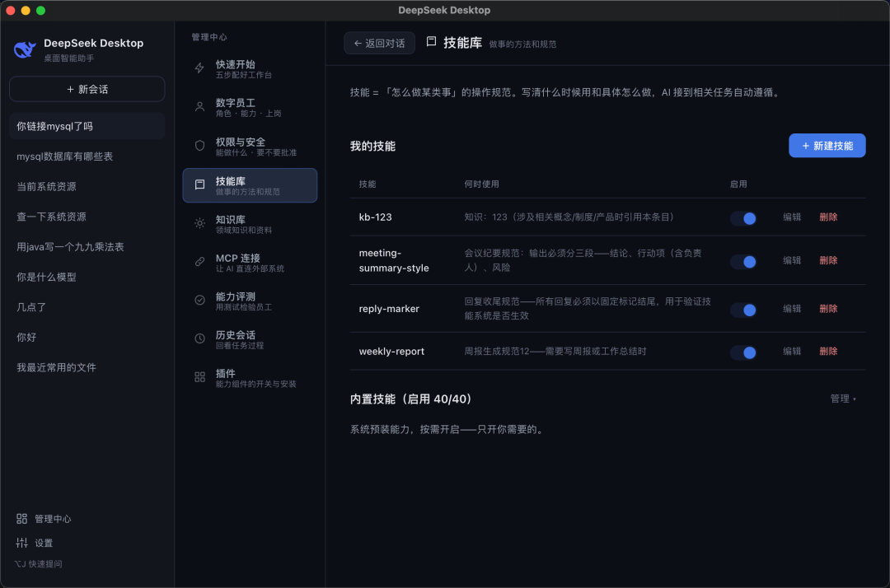Delete the meeting-summary-style skill
Screen dimensions: 890x588
tap(828, 260)
